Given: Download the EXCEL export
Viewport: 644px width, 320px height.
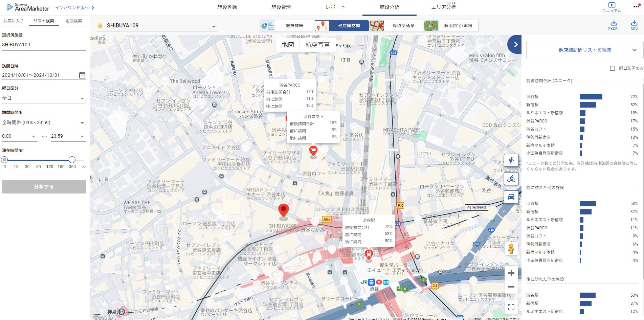Looking at the screenshot, I should (614, 25).
